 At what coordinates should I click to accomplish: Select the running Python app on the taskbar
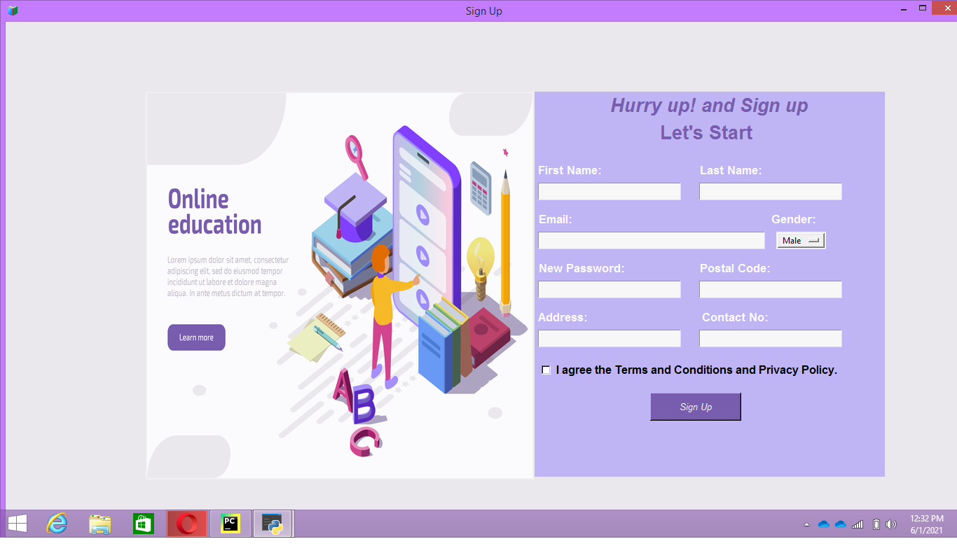pos(272,523)
